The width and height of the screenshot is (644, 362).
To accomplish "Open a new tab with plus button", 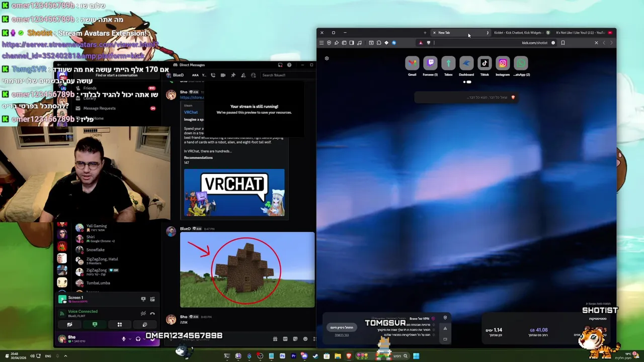I will 425,33.
